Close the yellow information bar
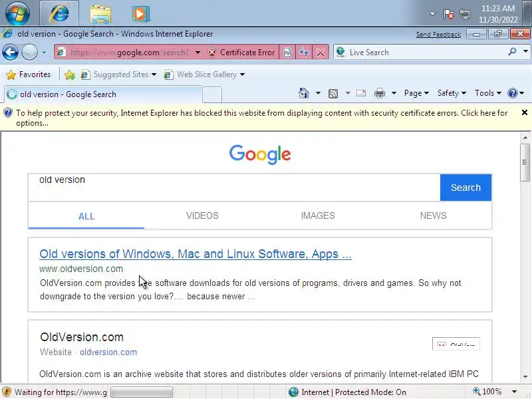The width and height of the screenshot is (532, 399). pyautogui.click(x=525, y=112)
